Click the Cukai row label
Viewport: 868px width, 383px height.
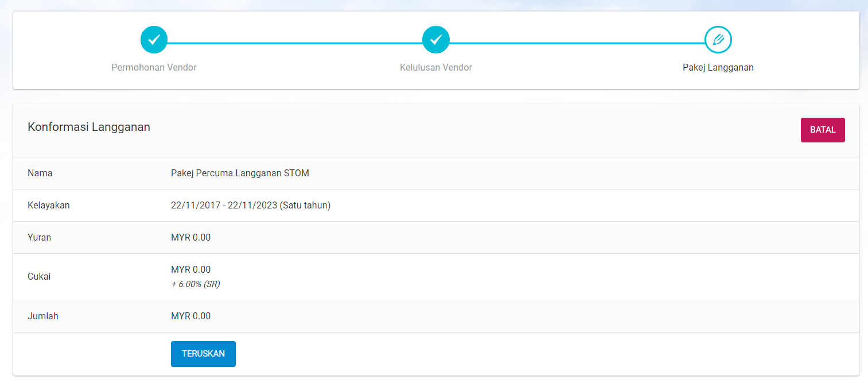point(39,276)
